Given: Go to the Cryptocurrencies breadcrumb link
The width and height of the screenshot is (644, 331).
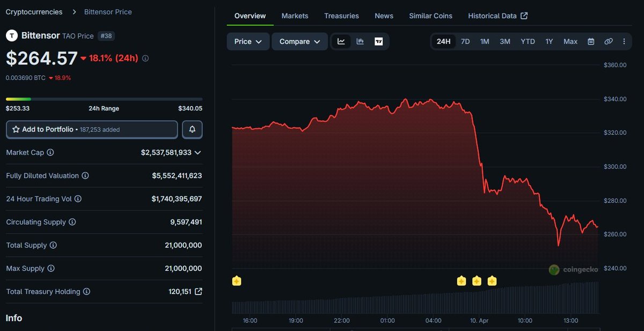Looking at the screenshot, I should [34, 12].
